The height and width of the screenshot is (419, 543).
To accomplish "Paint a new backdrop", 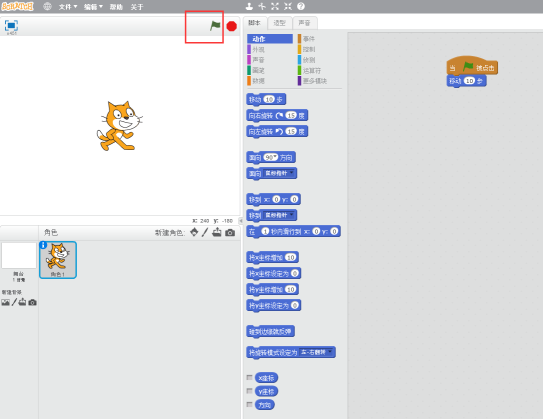I will (x=14, y=302).
